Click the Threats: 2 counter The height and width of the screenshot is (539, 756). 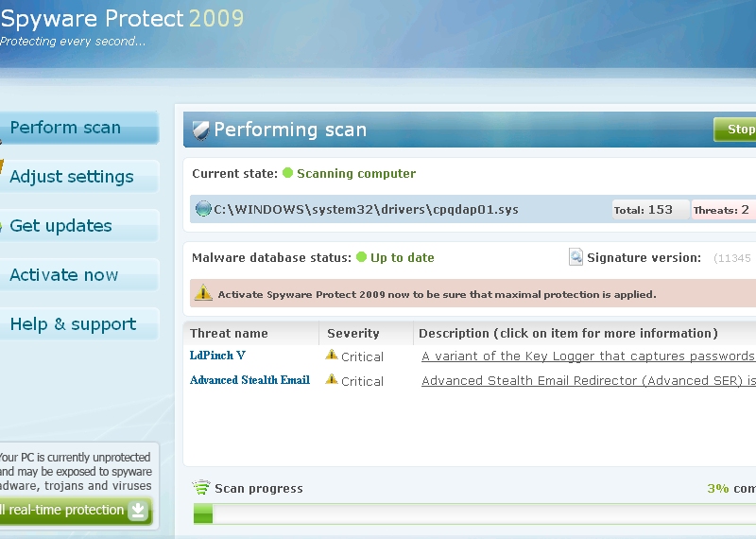[723, 210]
